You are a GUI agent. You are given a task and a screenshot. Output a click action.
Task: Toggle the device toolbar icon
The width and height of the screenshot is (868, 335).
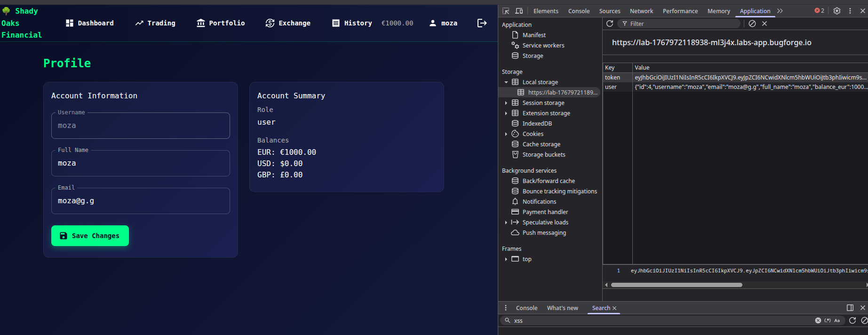click(519, 11)
